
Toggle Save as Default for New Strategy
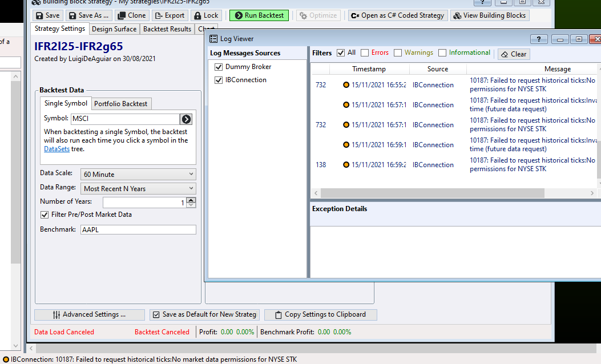(x=205, y=314)
